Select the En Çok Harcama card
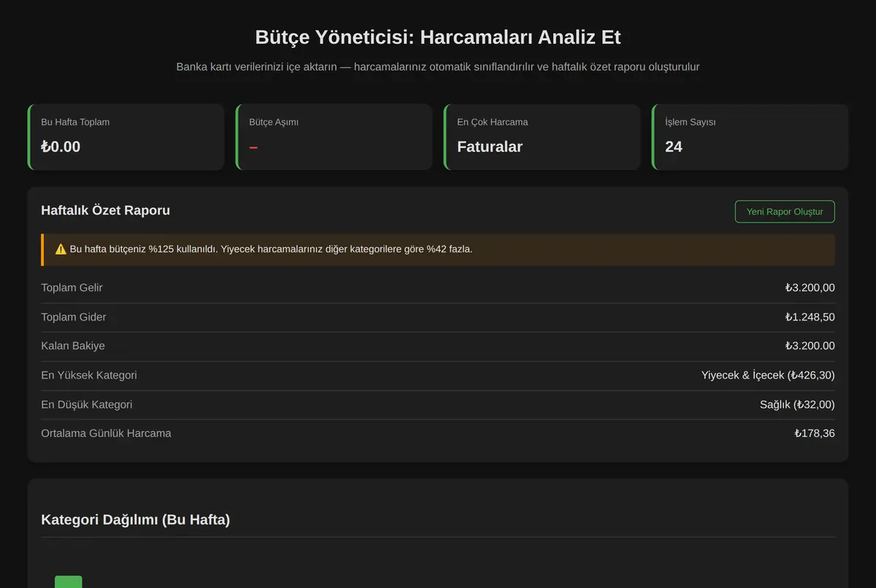 click(x=542, y=137)
